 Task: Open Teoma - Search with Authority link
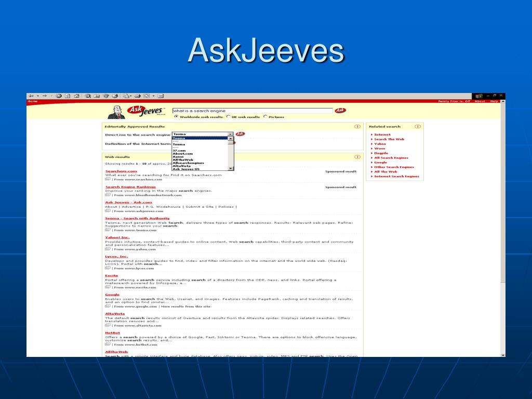coord(137,219)
